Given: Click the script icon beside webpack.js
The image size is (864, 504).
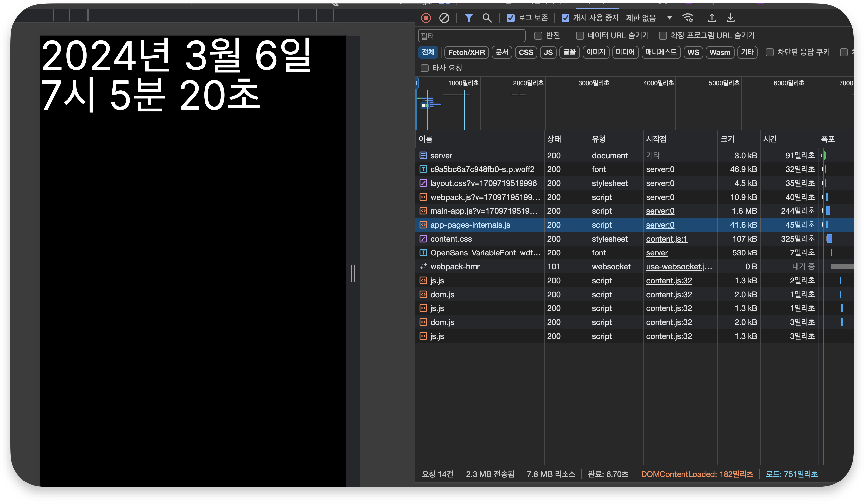Looking at the screenshot, I should [423, 197].
